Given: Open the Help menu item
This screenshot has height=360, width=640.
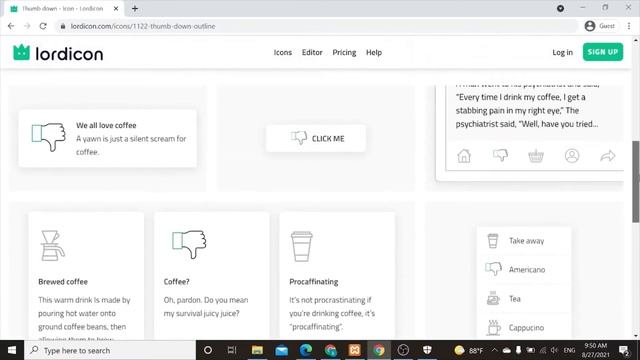Looking at the screenshot, I should (x=374, y=52).
